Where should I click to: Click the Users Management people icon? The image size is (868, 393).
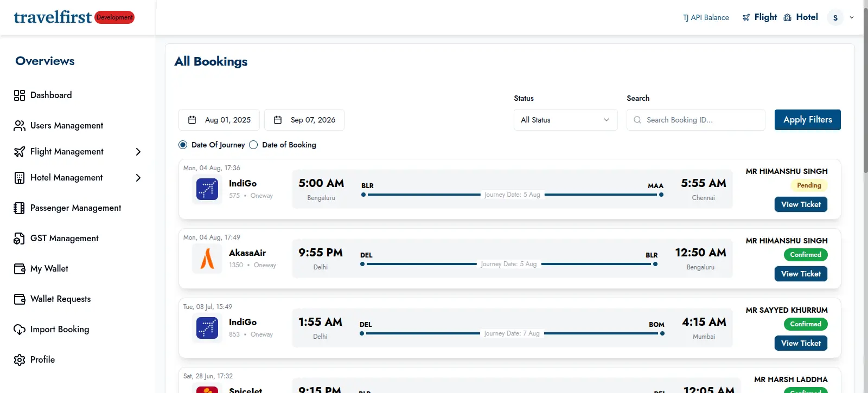pyautogui.click(x=20, y=126)
